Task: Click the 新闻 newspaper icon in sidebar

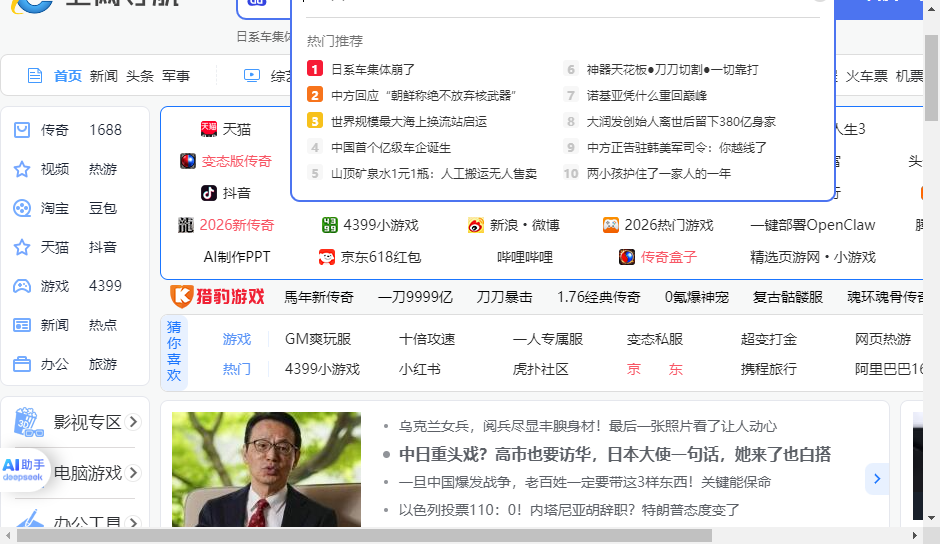Action: (22, 325)
